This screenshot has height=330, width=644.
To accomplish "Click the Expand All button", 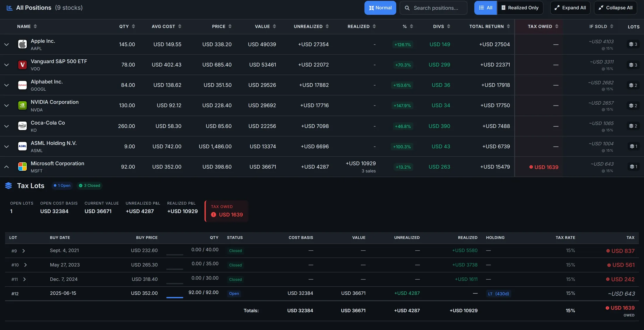I will point(570,8).
